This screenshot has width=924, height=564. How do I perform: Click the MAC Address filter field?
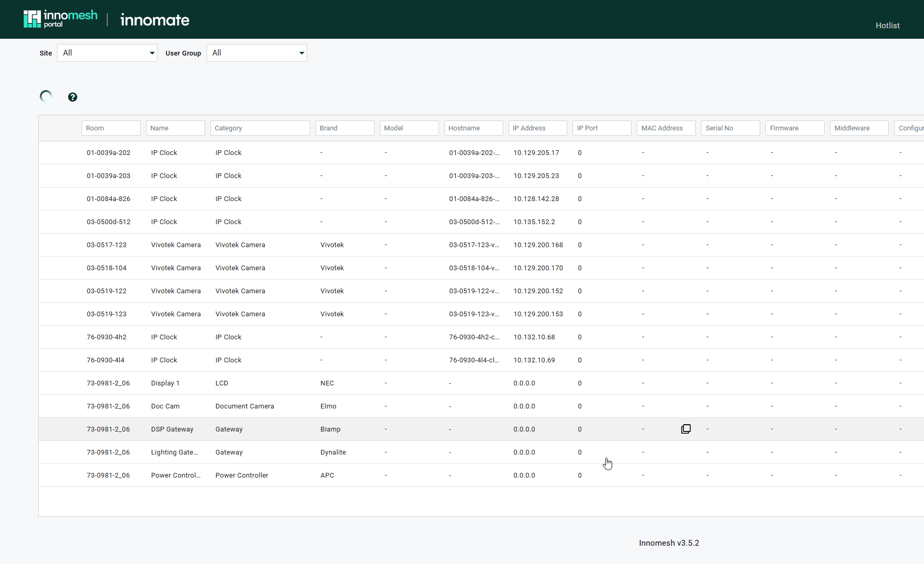pyautogui.click(x=667, y=128)
